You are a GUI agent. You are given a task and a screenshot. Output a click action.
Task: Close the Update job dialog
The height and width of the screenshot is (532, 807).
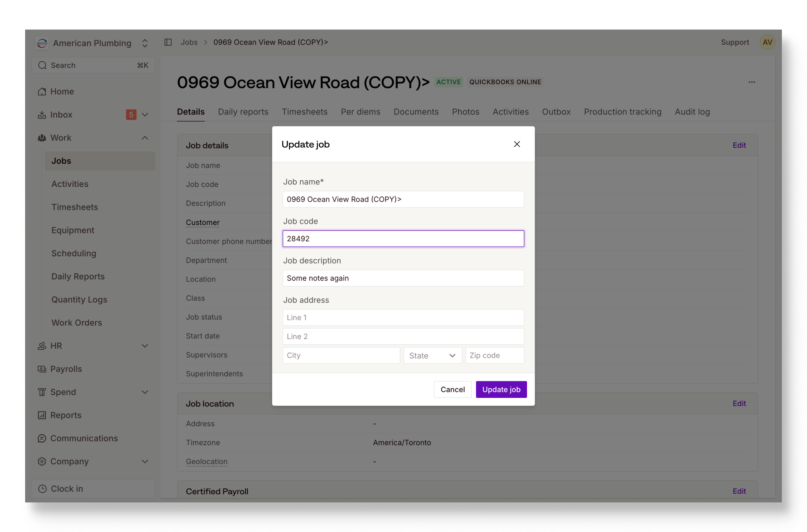(517, 144)
